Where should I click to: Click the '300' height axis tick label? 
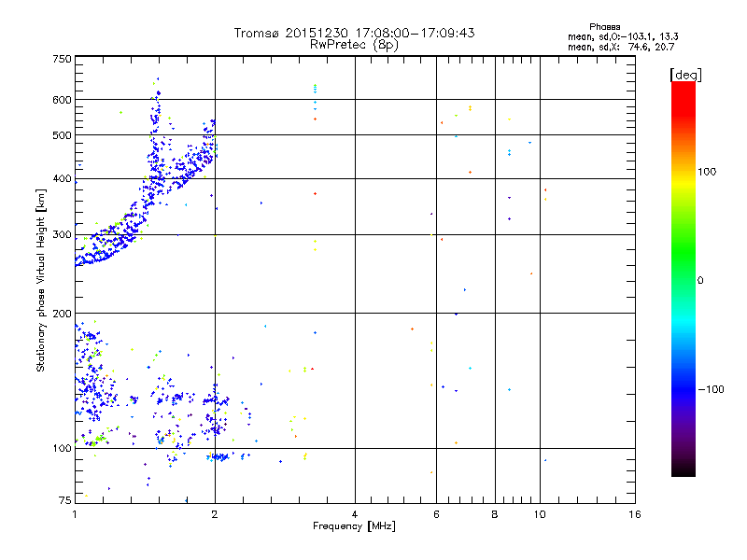tap(62, 234)
